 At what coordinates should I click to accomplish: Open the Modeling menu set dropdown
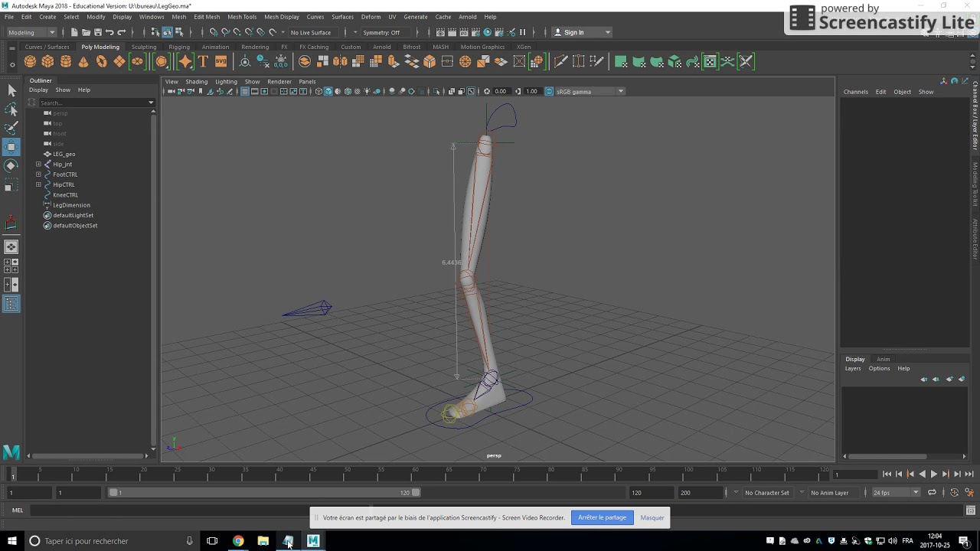coord(31,32)
